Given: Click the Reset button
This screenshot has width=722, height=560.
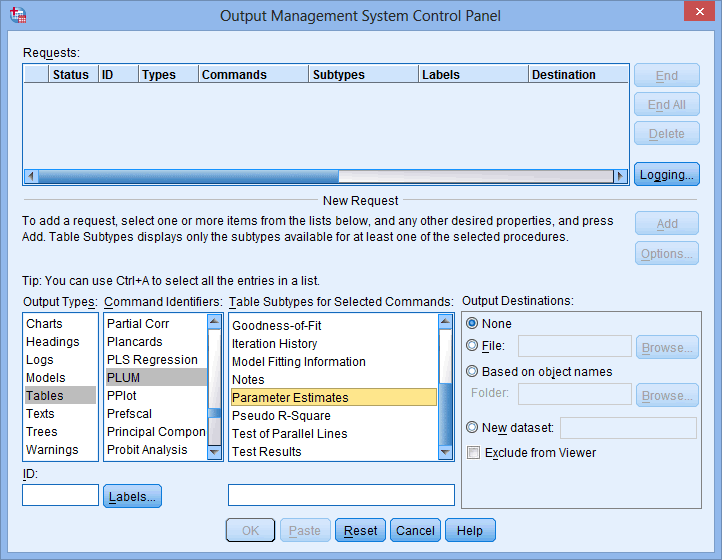Looking at the screenshot, I should 360,531.
